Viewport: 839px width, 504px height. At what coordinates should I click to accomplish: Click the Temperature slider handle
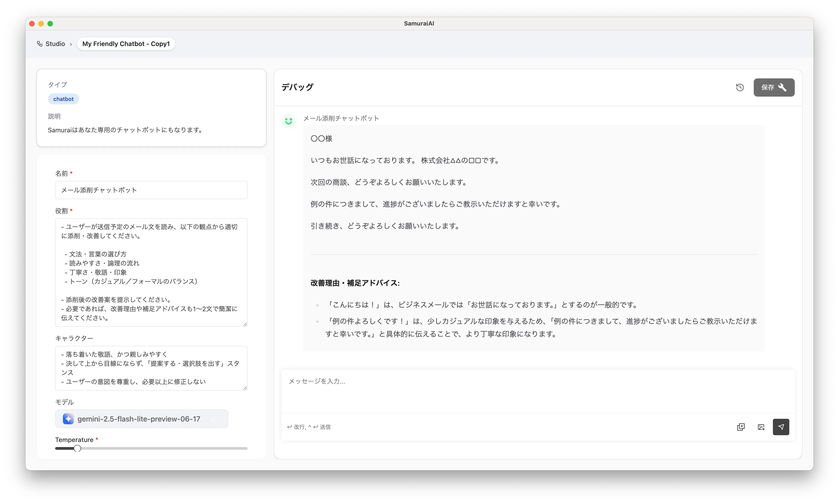[78, 448]
